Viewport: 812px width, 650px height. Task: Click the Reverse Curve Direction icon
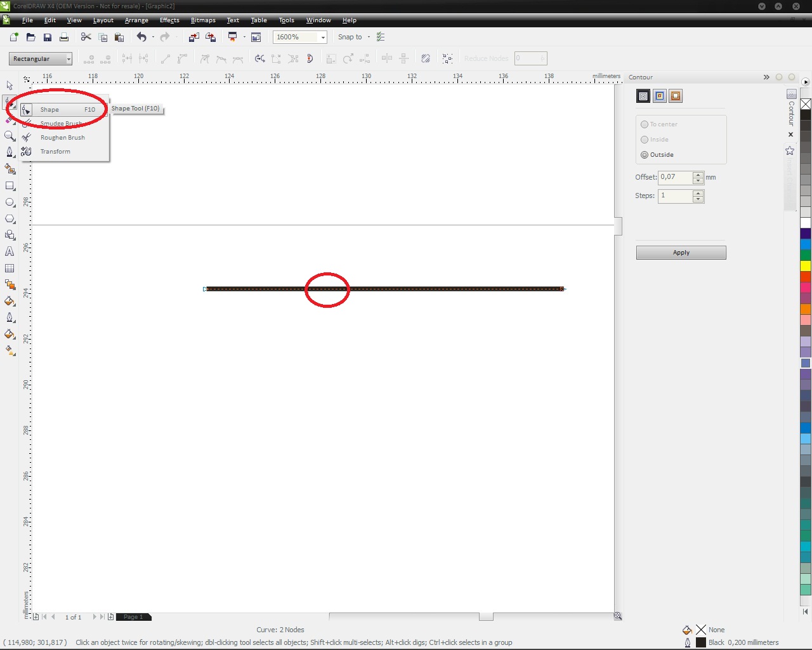click(x=259, y=58)
